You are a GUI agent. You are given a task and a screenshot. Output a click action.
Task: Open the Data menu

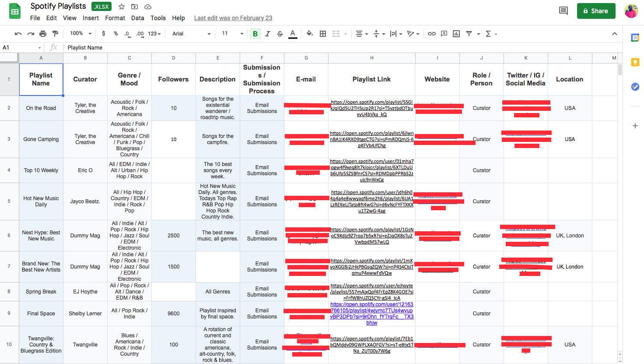click(x=137, y=18)
